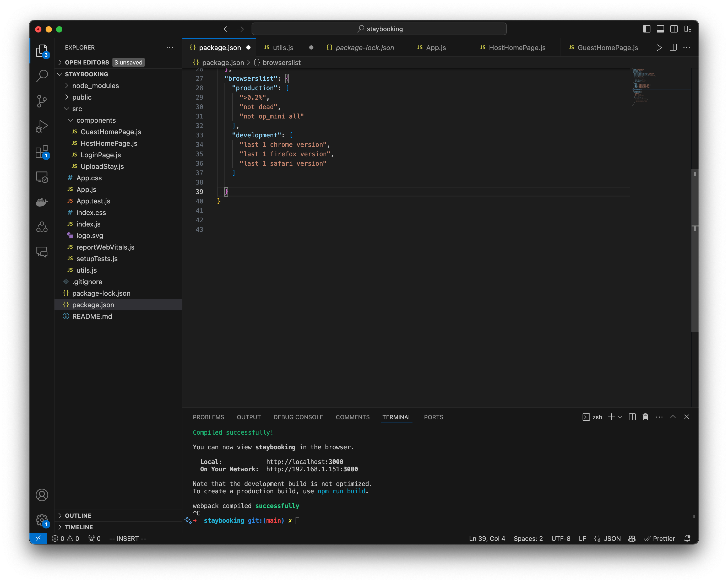Toggle the primary sidebar visibility
The image size is (728, 583).
(x=646, y=29)
